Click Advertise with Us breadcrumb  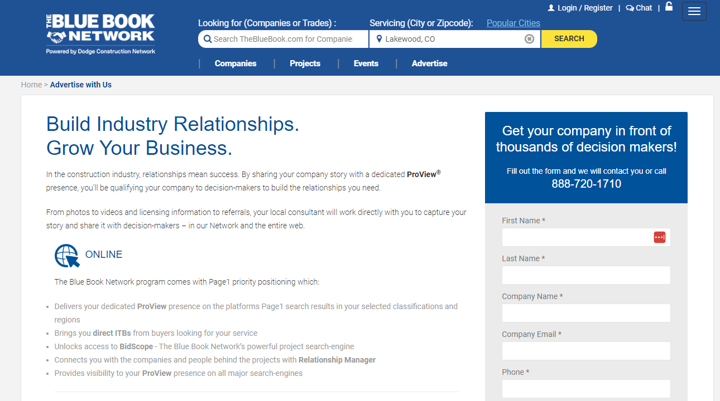coord(81,85)
